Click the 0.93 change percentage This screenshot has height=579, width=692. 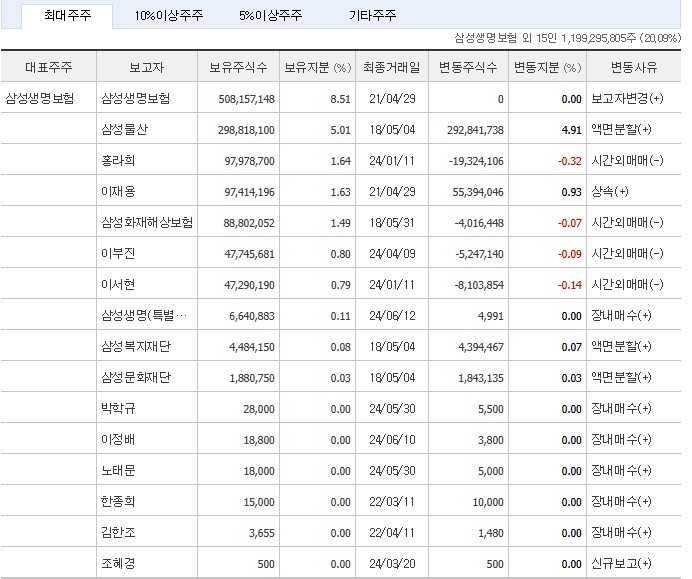(x=572, y=192)
